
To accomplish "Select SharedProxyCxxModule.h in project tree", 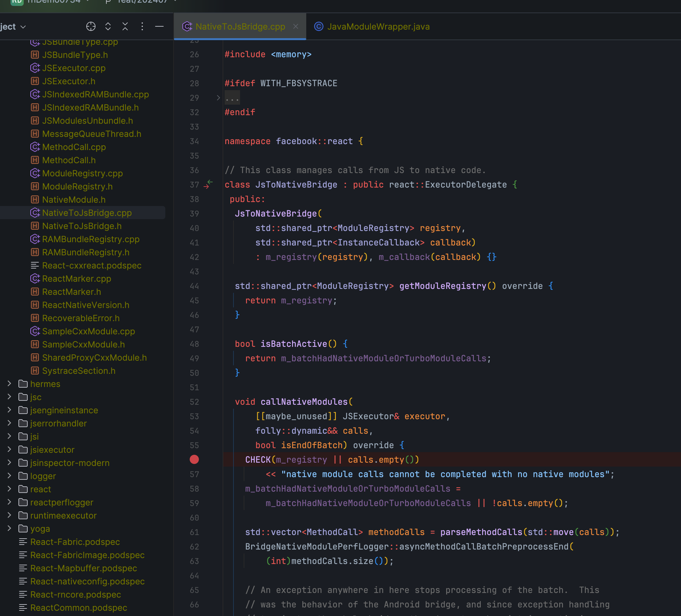I will pos(95,357).
